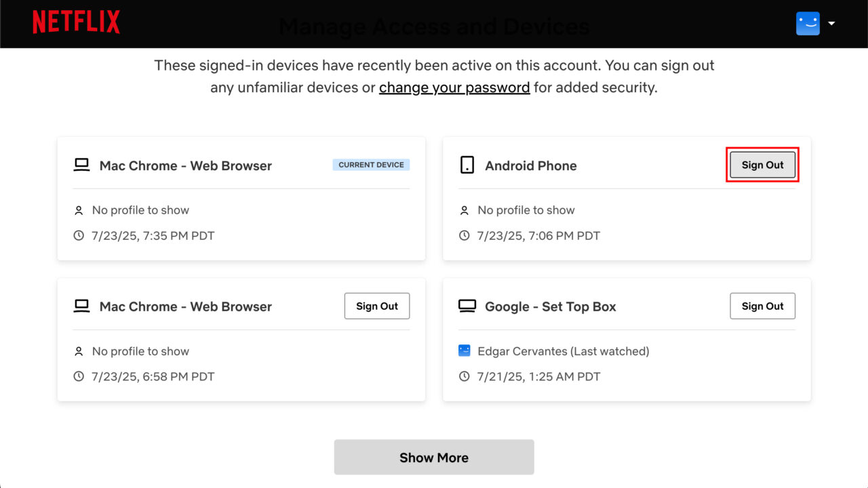Open the change your password link

pyautogui.click(x=454, y=87)
